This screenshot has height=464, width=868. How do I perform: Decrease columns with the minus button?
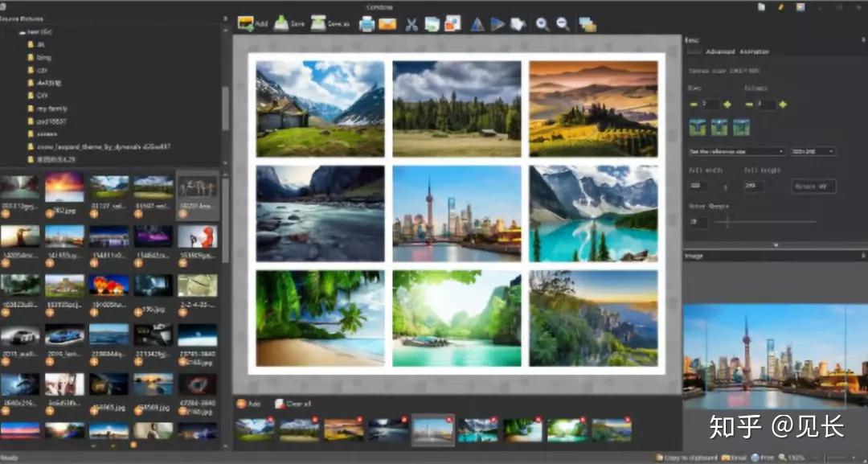pyautogui.click(x=748, y=104)
